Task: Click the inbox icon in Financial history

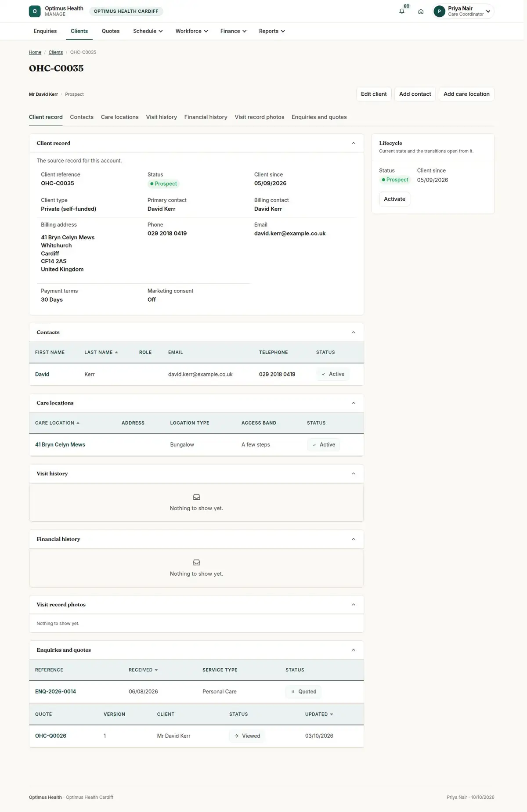Action: pos(196,563)
